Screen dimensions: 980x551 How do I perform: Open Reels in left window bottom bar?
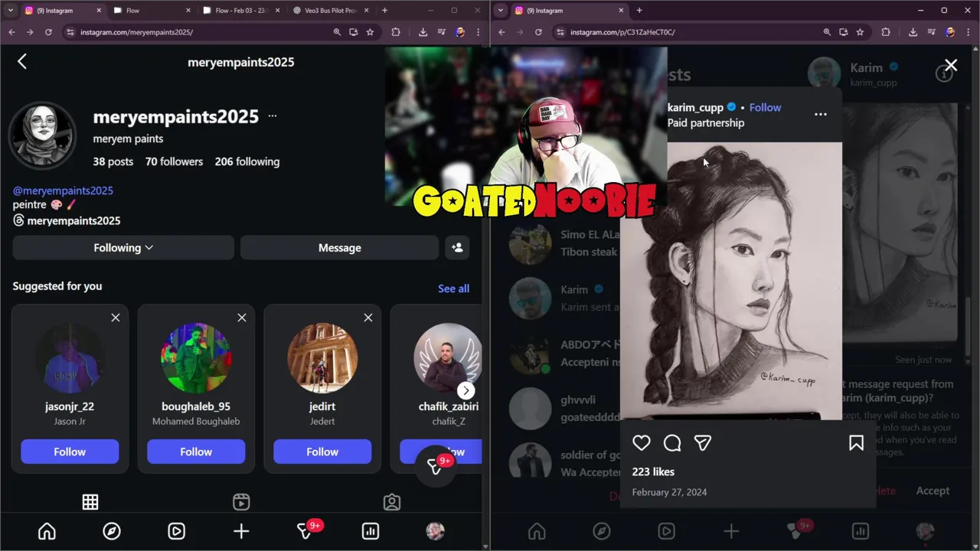pyautogui.click(x=176, y=531)
